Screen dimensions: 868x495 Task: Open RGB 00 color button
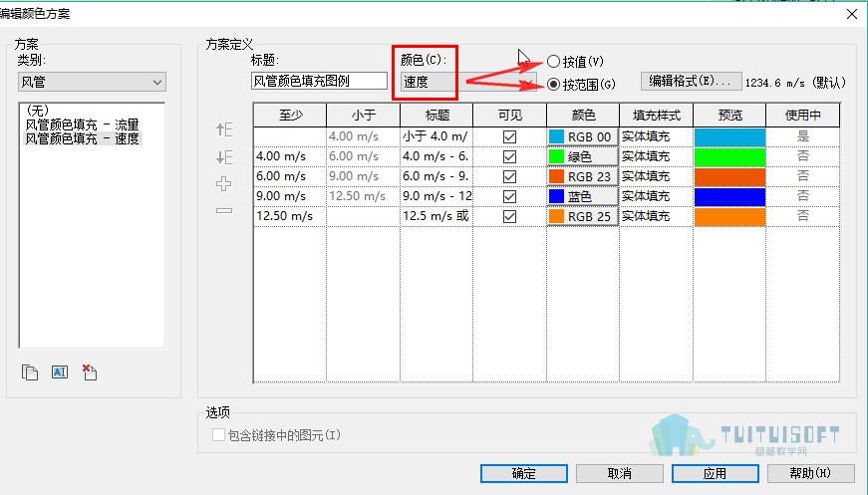coord(582,136)
